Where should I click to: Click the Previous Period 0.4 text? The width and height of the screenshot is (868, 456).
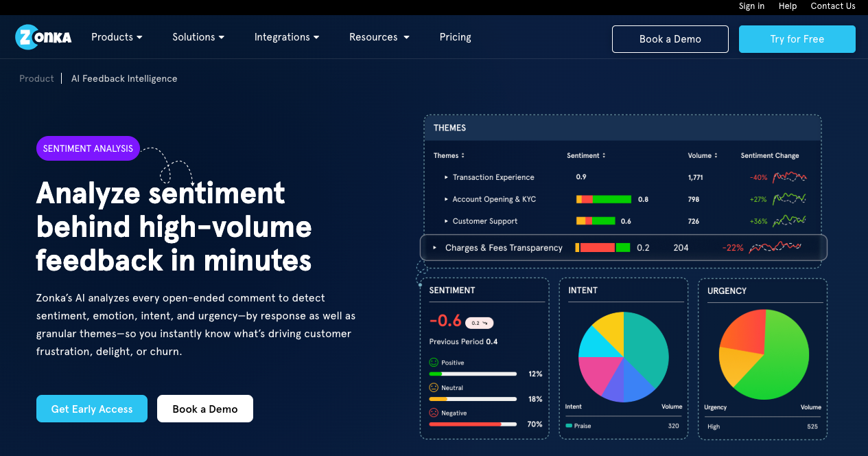(464, 341)
